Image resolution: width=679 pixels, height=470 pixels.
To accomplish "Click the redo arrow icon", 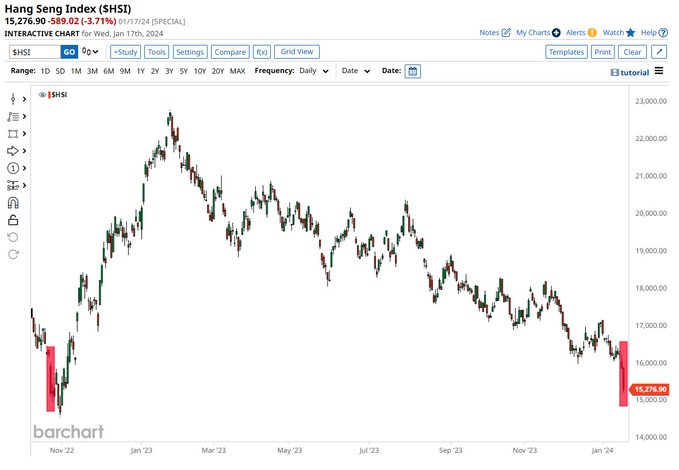I will (13, 254).
